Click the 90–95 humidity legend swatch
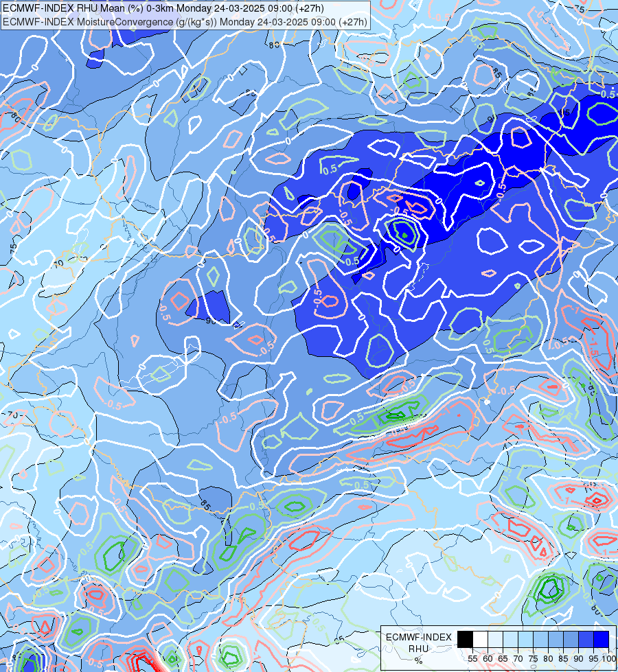 click(x=586, y=639)
